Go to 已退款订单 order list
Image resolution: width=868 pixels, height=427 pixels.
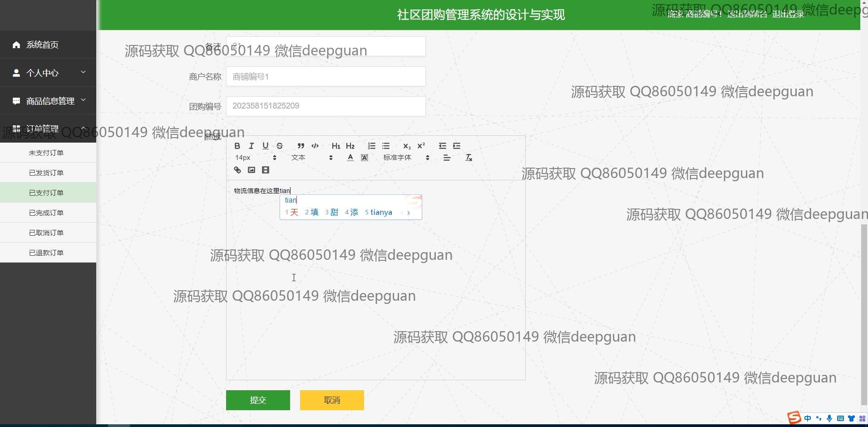click(x=46, y=253)
